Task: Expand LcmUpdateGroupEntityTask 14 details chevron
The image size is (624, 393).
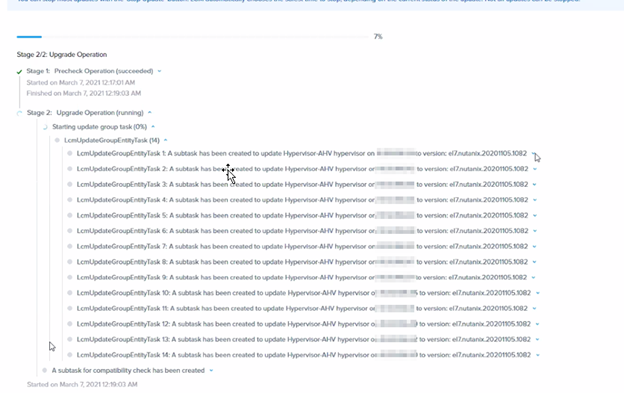Action: pyautogui.click(x=538, y=355)
